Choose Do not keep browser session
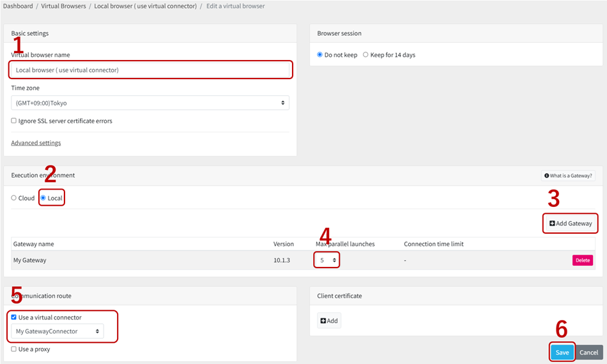Screen dimensions: 607x364 (x=319, y=54)
